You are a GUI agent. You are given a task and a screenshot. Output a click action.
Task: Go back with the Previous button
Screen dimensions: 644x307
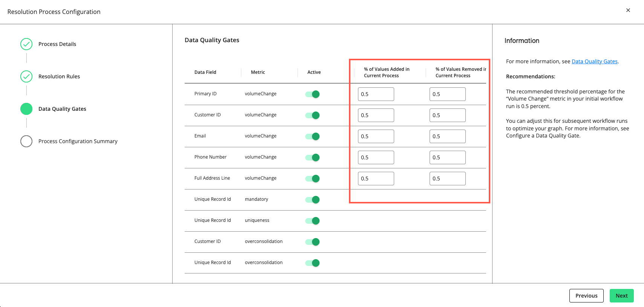(x=586, y=296)
